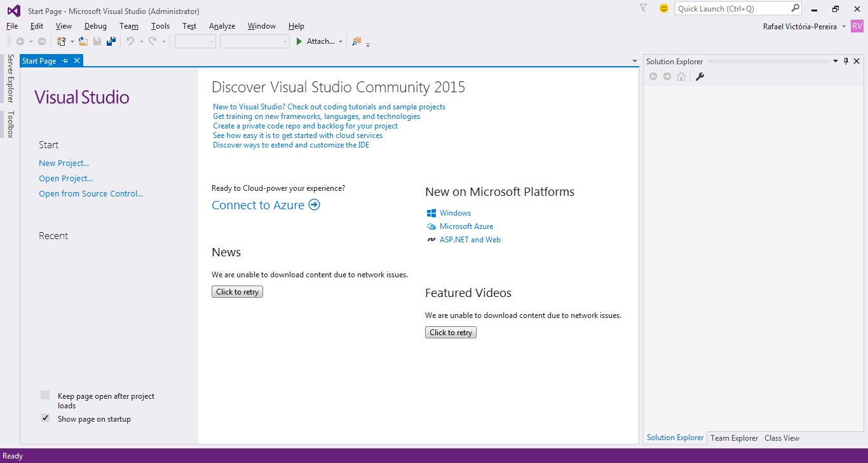Toggle Keep page open after project loads
The width and height of the screenshot is (868, 463).
pyautogui.click(x=45, y=395)
